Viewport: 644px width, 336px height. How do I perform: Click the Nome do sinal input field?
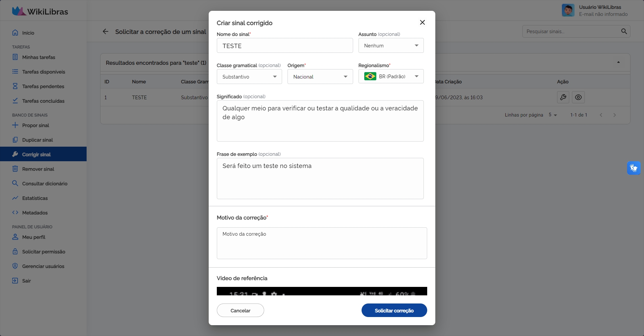(x=284, y=45)
